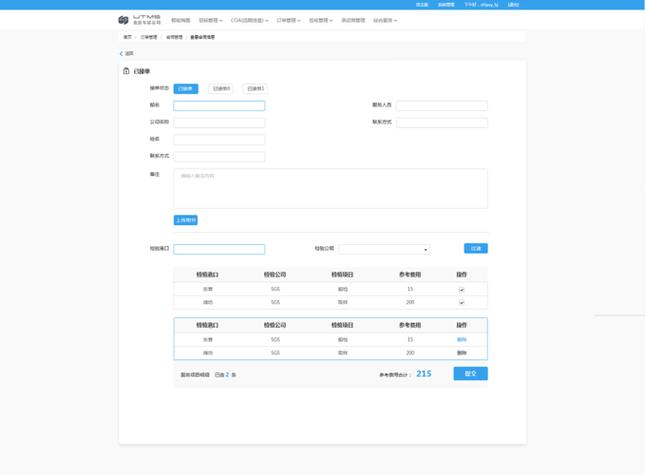Viewport: 645px width, 475px height.
Task: Click inside the large remarks text area
Action: pos(330,188)
